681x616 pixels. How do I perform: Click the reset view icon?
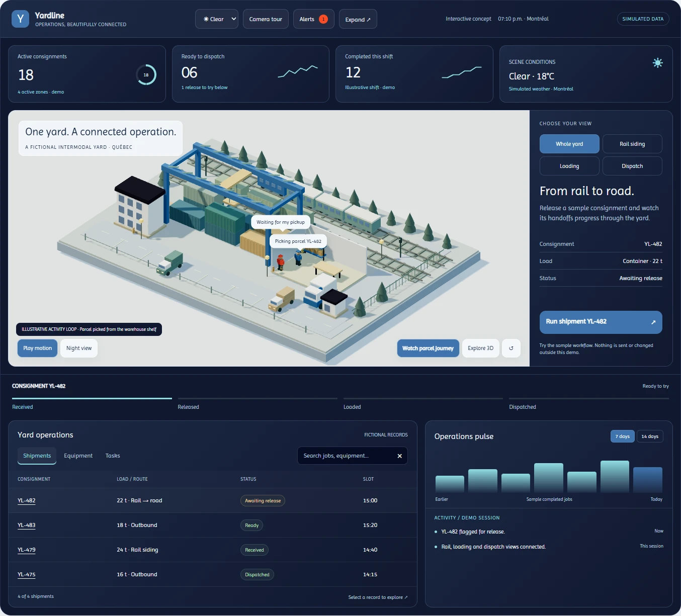coord(511,348)
